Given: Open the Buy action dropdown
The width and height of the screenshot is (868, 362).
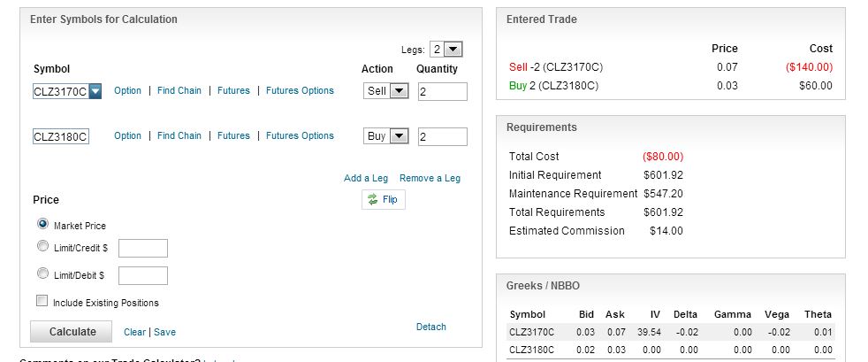Looking at the screenshot, I should point(399,135).
